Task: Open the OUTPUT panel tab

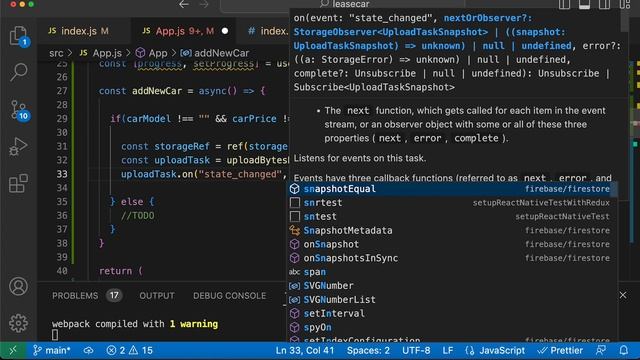Action: (157, 296)
